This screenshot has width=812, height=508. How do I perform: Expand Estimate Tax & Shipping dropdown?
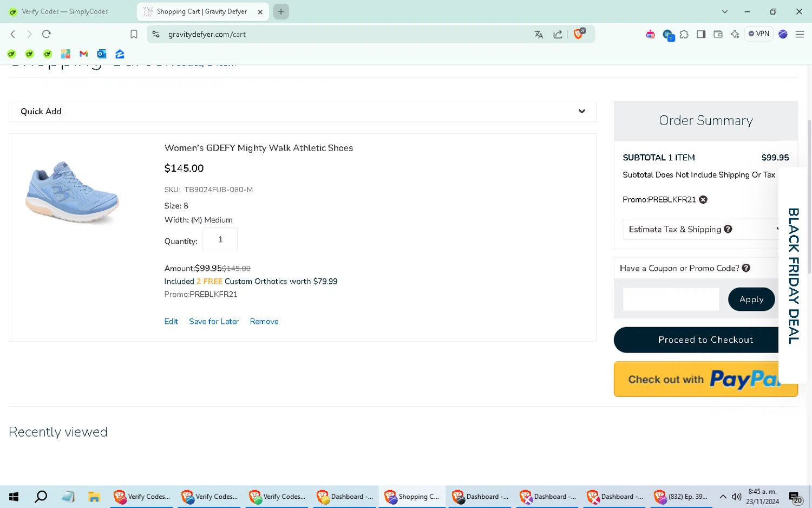pos(701,230)
